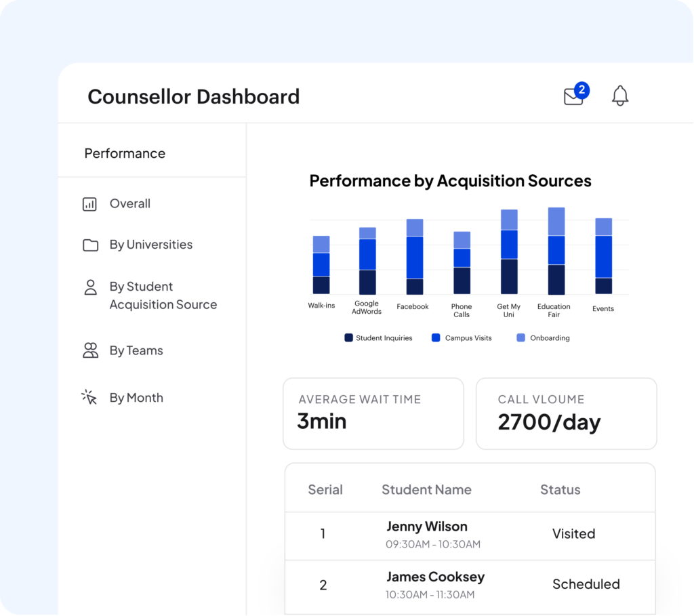Click the unread message count badge
Screen dimensions: 694x616
pos(581,88)
